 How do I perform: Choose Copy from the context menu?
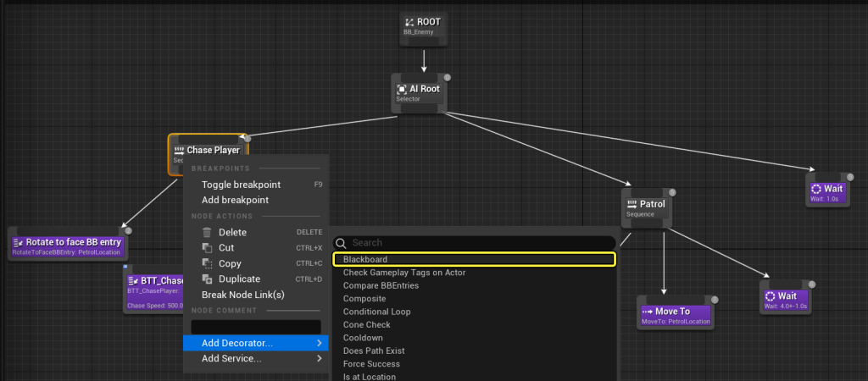point(230,263)
